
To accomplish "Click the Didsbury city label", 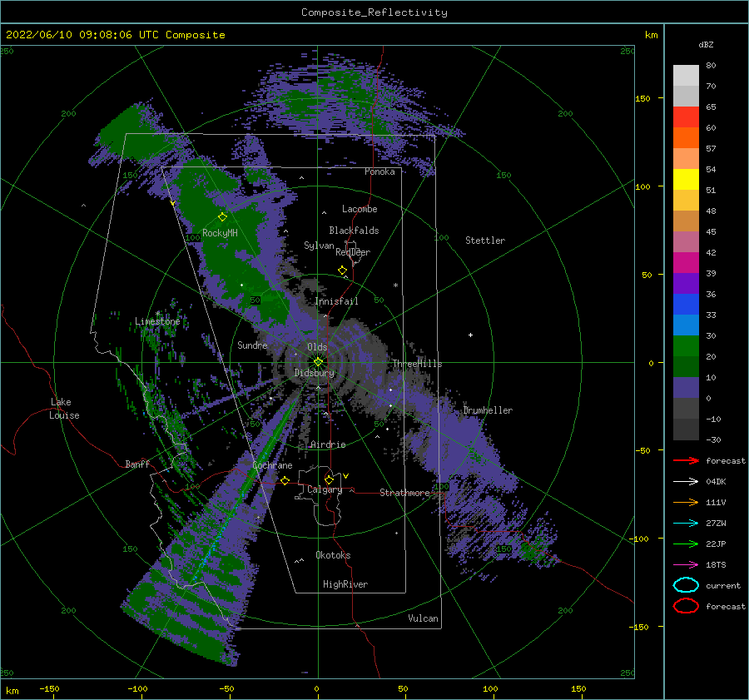I will 315,373.
